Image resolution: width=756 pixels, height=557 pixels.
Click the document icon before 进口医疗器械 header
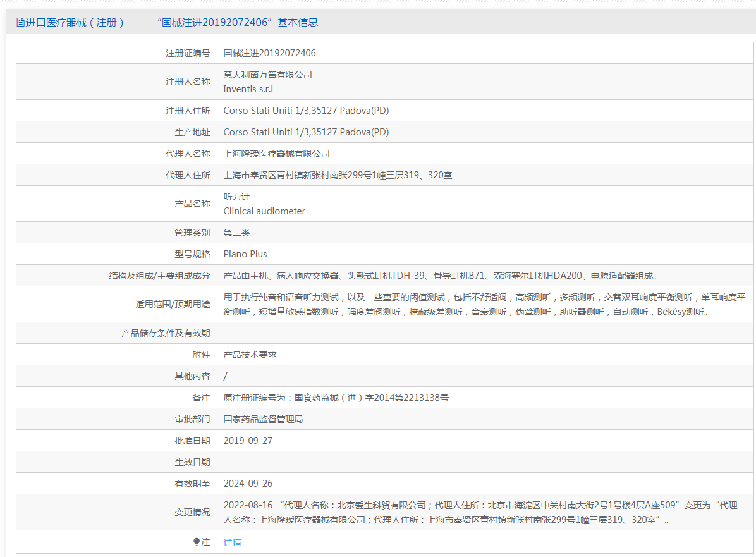click(x=20, y=22)
